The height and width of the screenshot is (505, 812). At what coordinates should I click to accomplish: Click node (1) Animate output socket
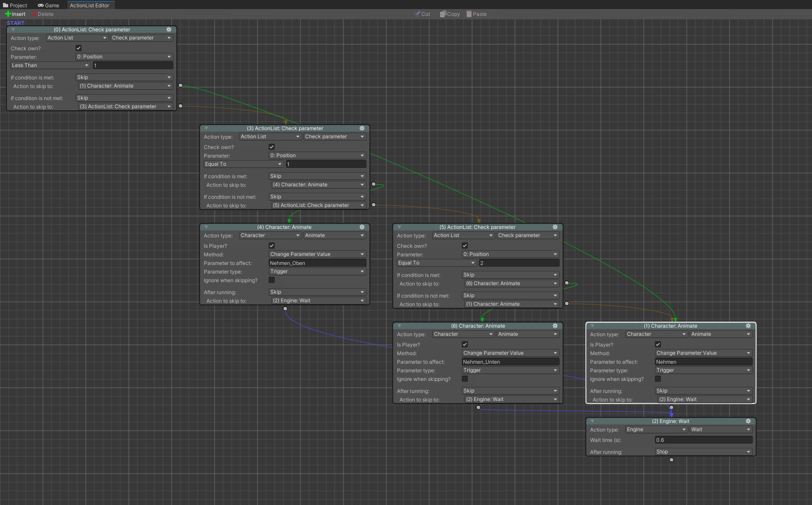[671, 408]
